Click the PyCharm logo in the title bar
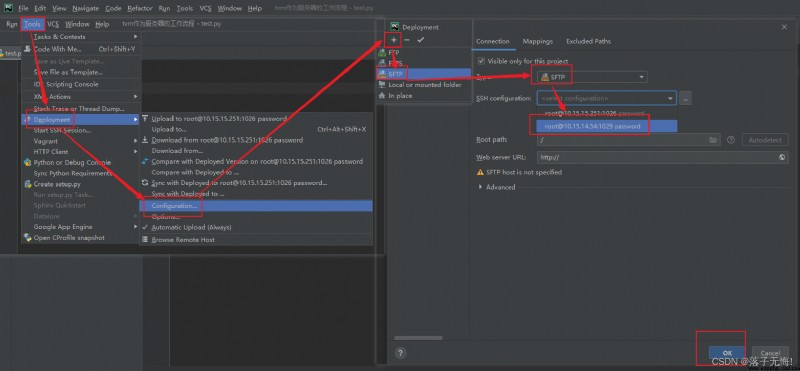 pyautogui.click(x=9, y=8)
